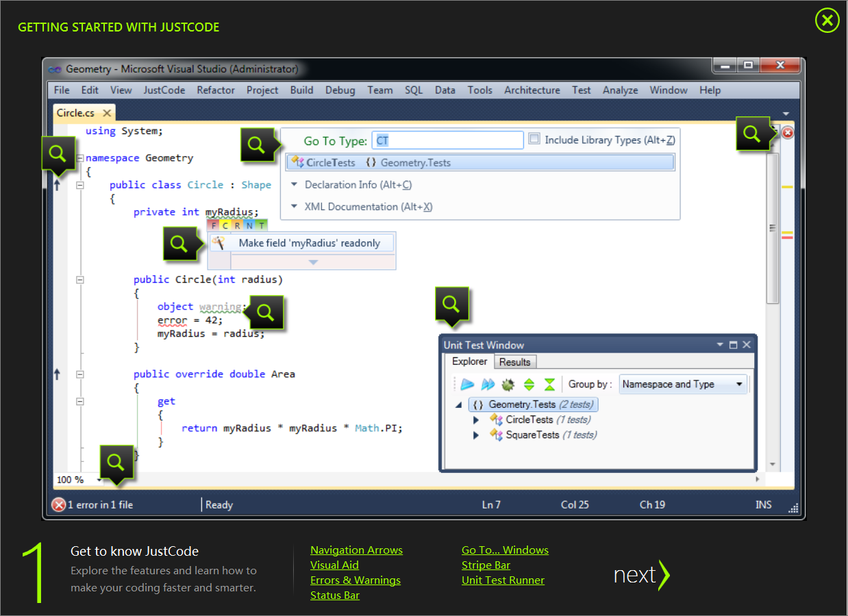This screenshot has width=848, height=616.
Task: Expand the SquareTests tree node
Action: tap(477, 435)
